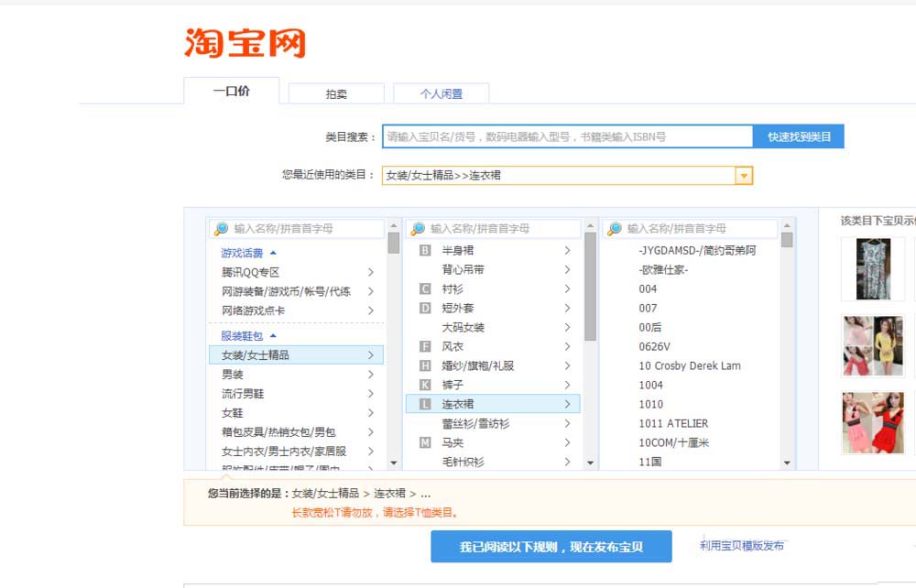Image resolution: width=916 pixels, height=588 pixels.
Task: Select the 短外套 subcategory
Action: click(x=493, y=309)
